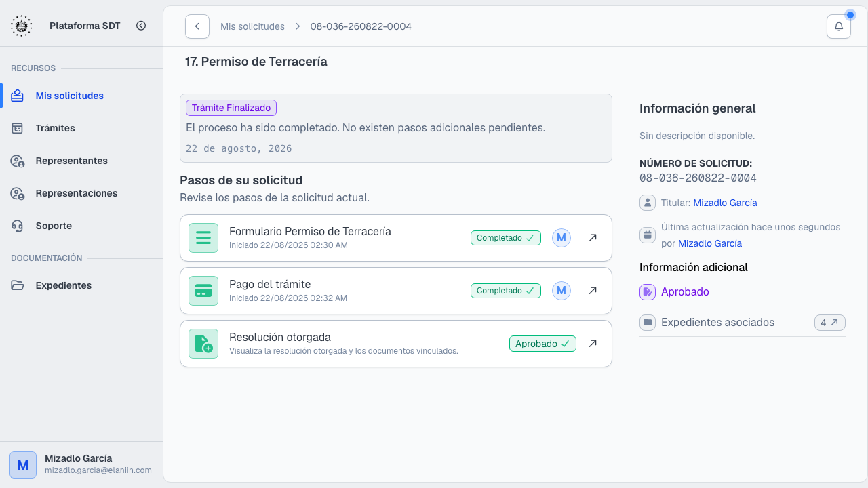This screenshot has height=488, width=868.
Task: Open the 4 associated expedientes badge
Action: coord(830,323)
